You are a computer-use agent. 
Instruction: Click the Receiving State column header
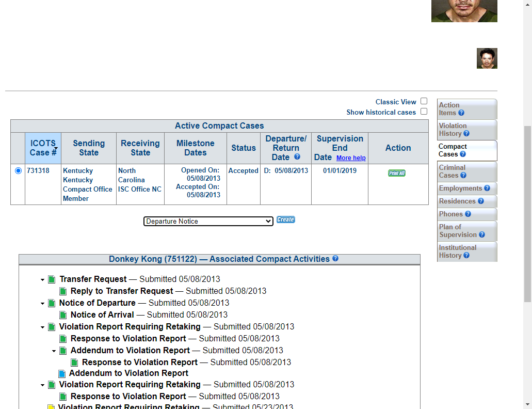pyautogui.click(x=140, y=148)
